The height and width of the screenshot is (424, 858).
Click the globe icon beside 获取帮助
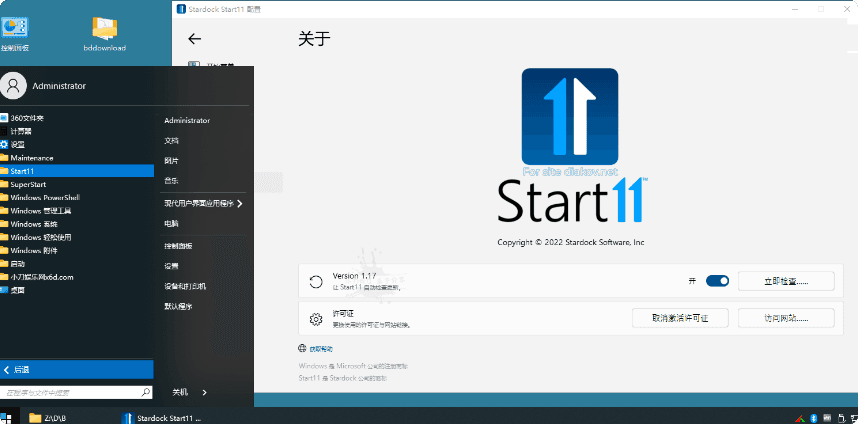coord(302,349)
